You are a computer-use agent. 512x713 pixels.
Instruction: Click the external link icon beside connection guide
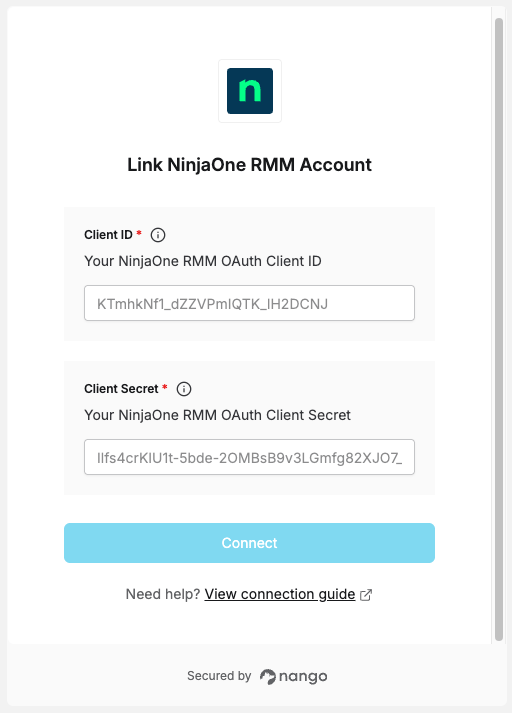(x=366, y=595)
